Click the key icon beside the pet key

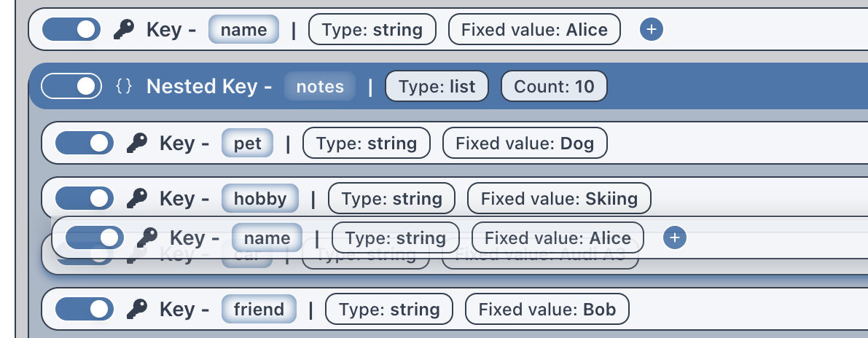[x=137, y=144]
